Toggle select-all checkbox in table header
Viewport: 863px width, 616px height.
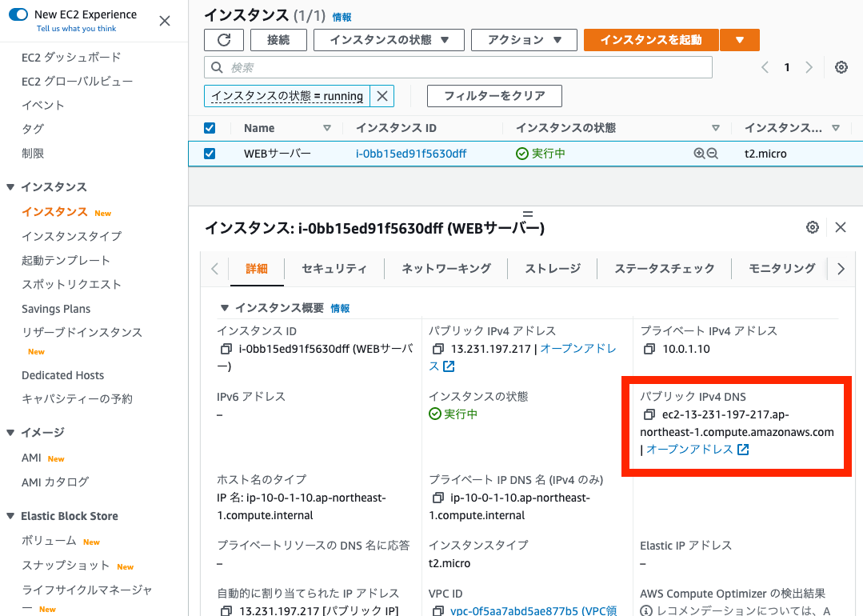pos(210,128)
